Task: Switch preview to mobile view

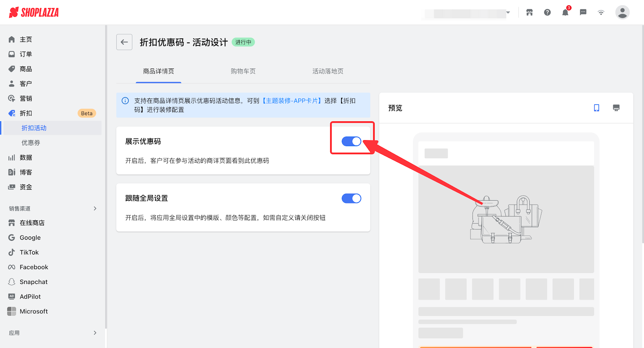Action: tap(597, 108)
